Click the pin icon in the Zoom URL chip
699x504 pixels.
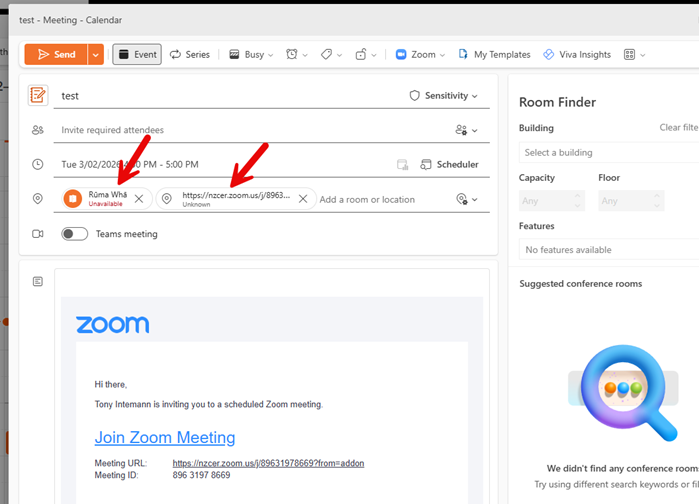(x=167, y=199)
